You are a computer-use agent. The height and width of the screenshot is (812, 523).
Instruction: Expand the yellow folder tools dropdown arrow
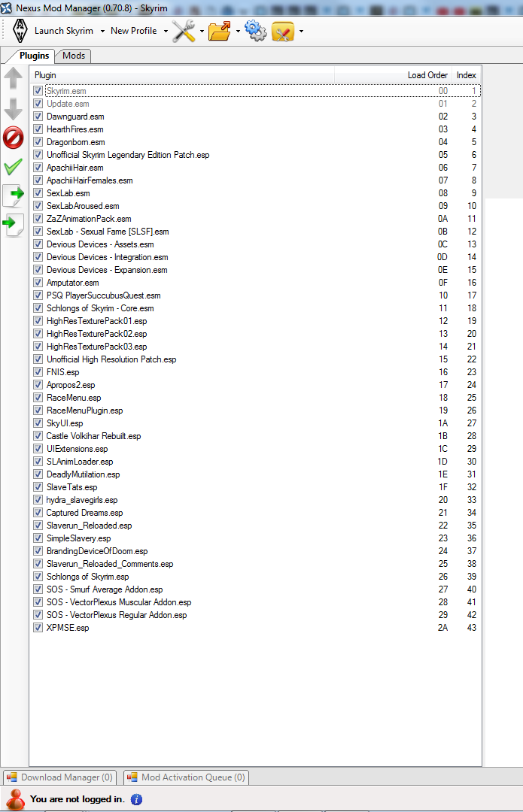tap(301, 31)
